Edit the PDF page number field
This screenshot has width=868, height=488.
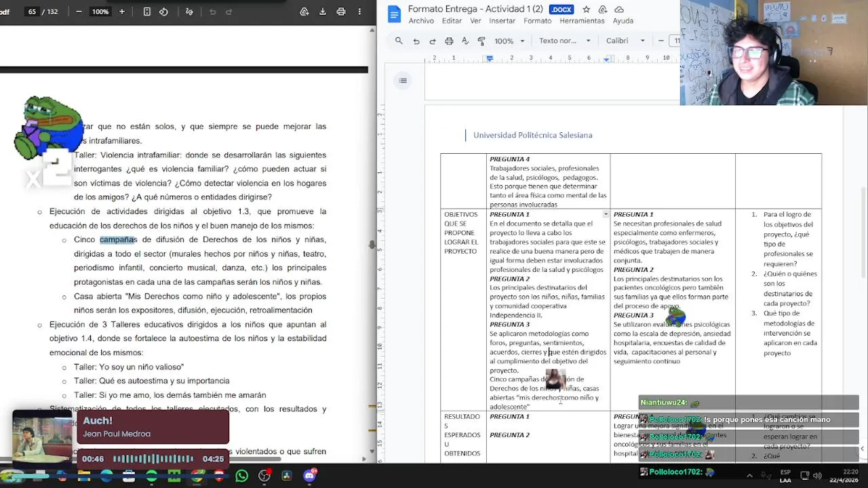32,12
